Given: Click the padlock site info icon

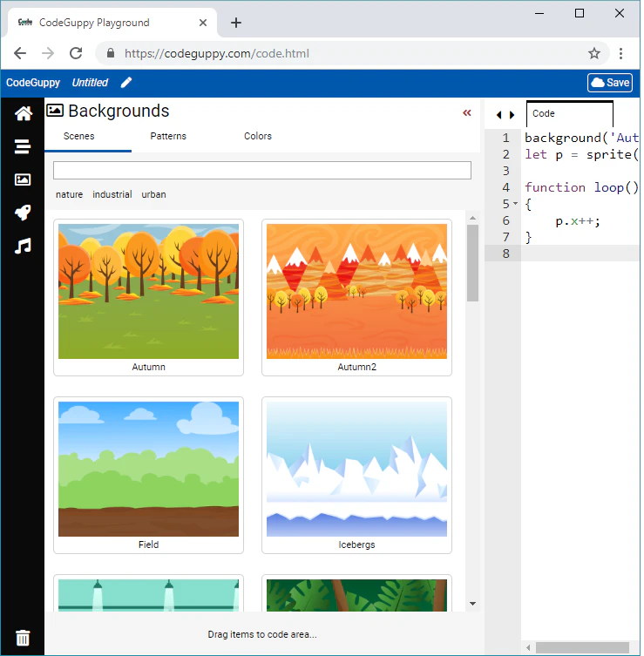Looking at the screenshot, I should point(111,53).
